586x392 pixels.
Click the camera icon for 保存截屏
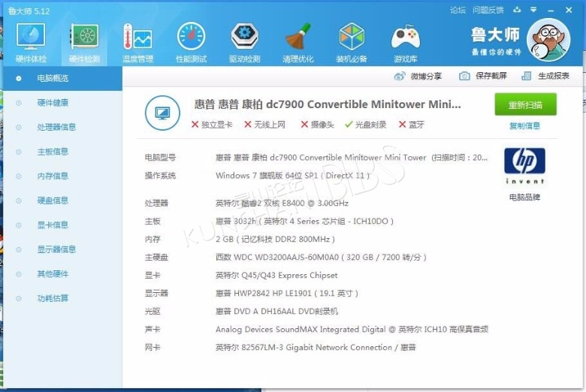[x=464, y=77]
